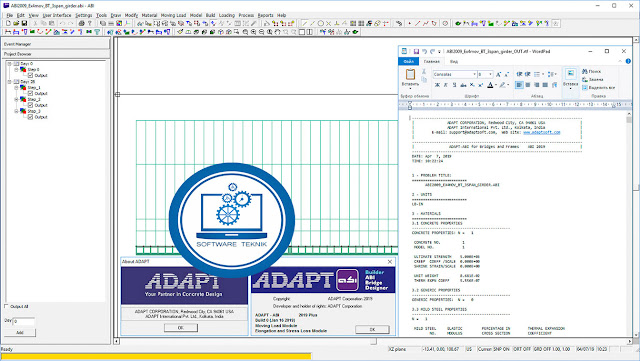The width and height of the screenshot is (640, 361).
Task: Click the Event Manager panel header
Action: (56, 44)
